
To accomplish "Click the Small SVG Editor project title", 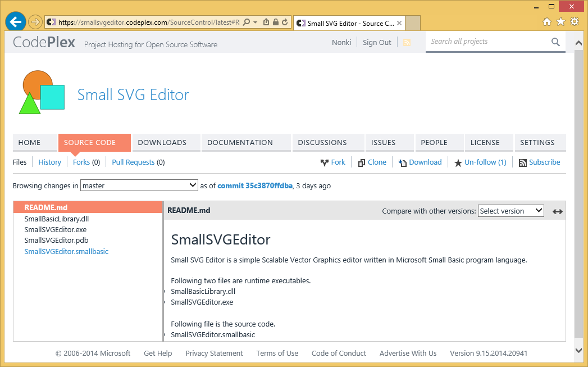I will tap(133, 94).
